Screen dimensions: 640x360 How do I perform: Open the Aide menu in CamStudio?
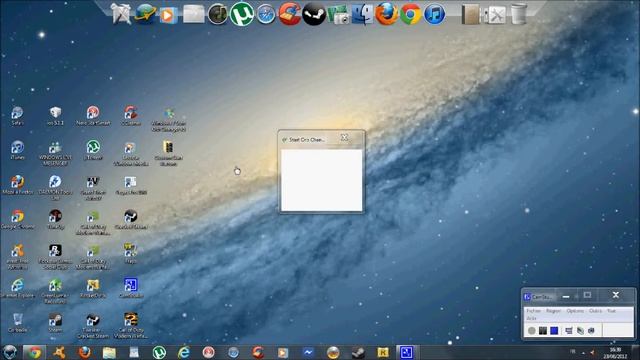tap(531, 318)
